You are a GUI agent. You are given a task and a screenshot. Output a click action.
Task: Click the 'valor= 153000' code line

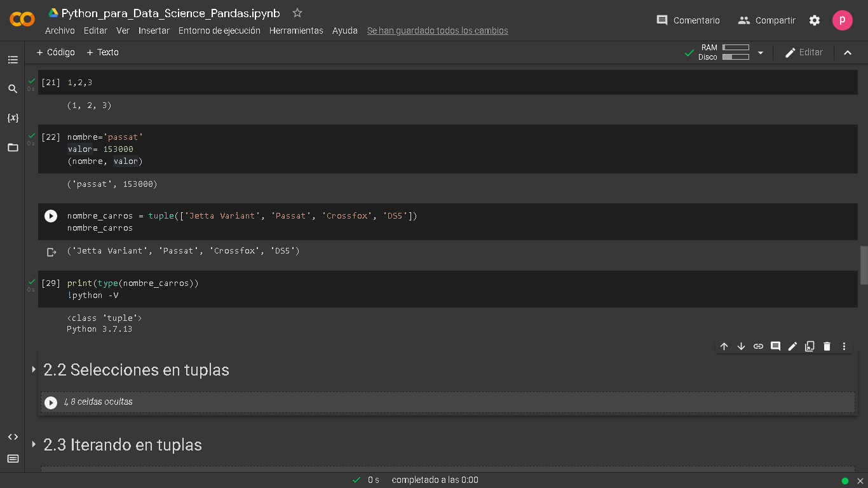[100, 149]
